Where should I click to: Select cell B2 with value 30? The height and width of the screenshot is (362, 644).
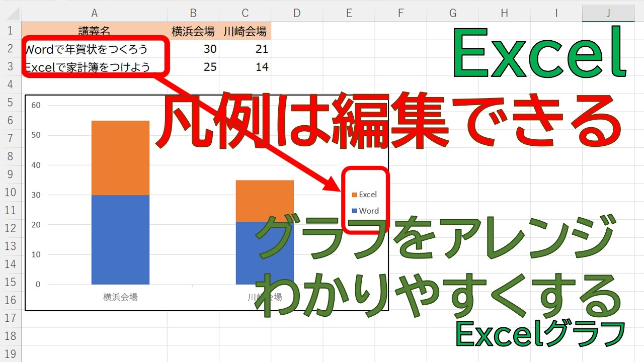click(193, 49)
